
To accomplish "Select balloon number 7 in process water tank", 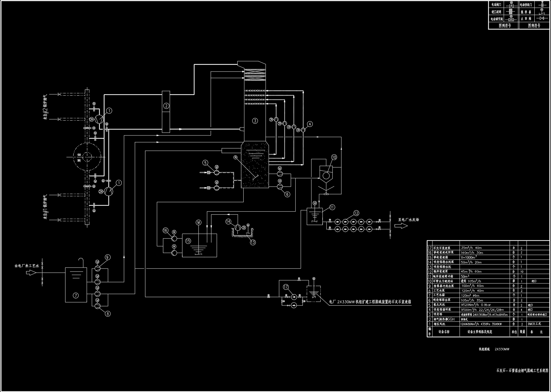I will [x=76, y=296].
